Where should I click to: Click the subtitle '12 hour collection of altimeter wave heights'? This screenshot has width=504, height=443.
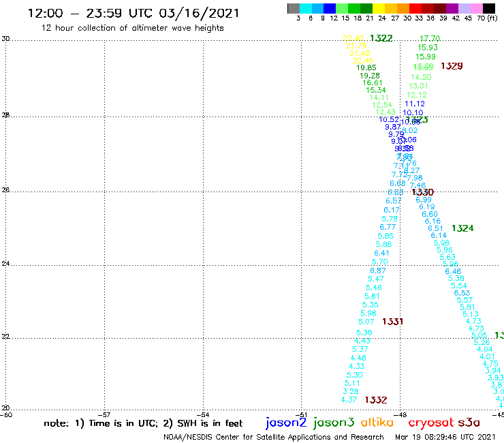(132, 28)
